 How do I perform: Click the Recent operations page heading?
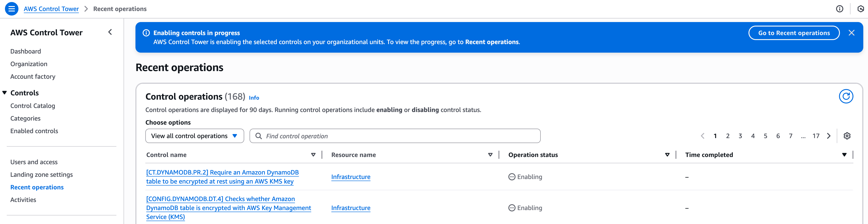click(179, 67)
